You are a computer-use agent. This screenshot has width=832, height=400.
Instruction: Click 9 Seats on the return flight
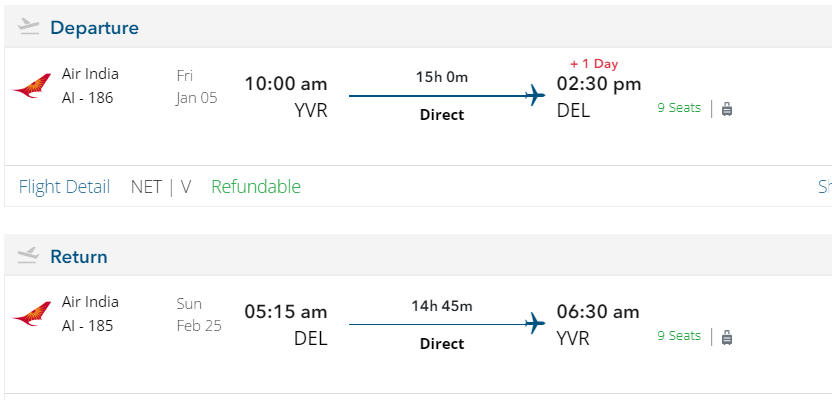[x=679, y=336]
